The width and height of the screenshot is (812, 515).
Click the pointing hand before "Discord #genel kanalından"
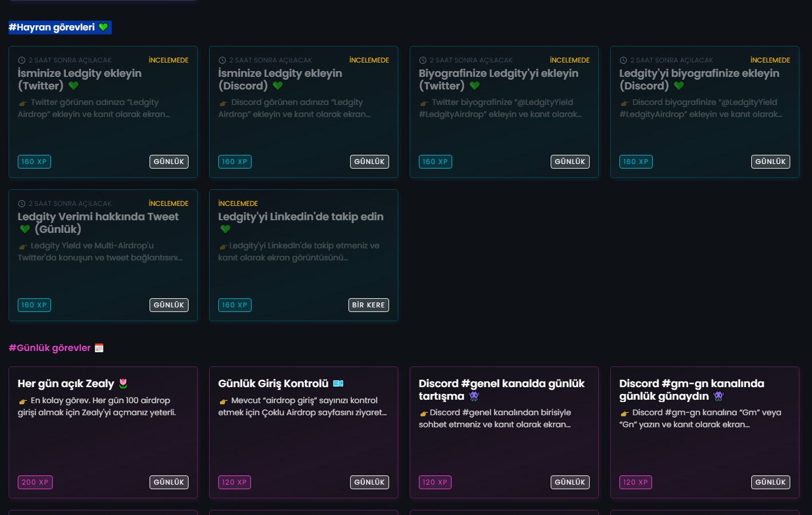(424, 413)
